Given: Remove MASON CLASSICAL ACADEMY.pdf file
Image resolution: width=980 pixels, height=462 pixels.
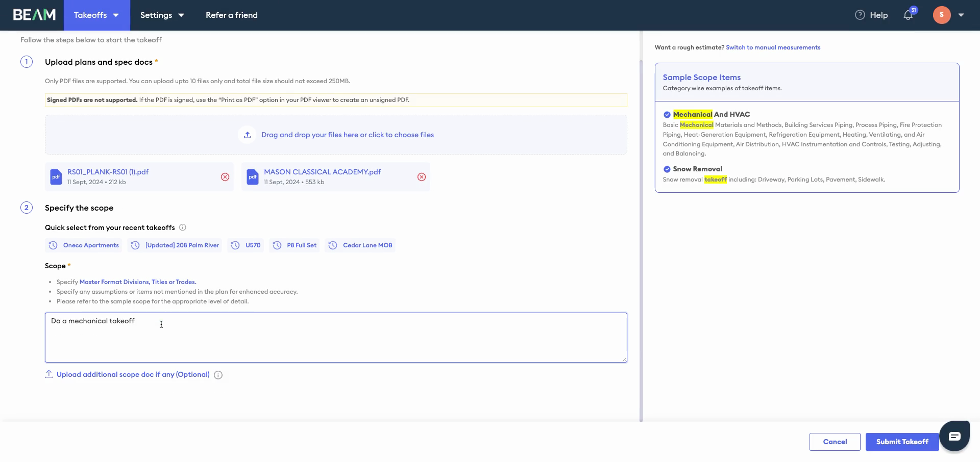Looking at the screenshot, I should tap(422, 177).
